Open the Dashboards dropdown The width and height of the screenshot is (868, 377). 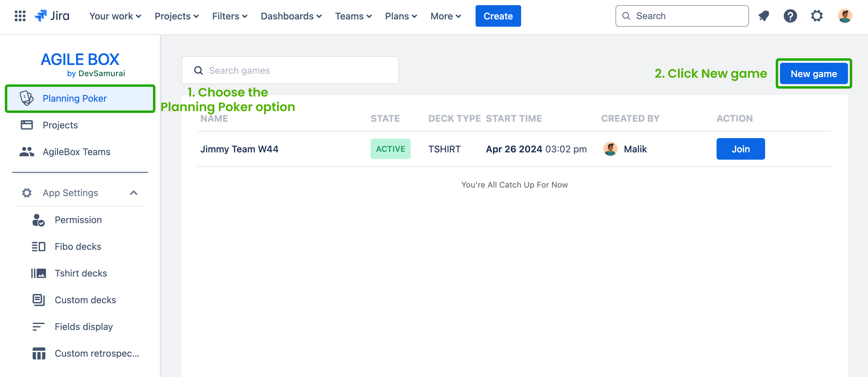[x=291, y=16]
